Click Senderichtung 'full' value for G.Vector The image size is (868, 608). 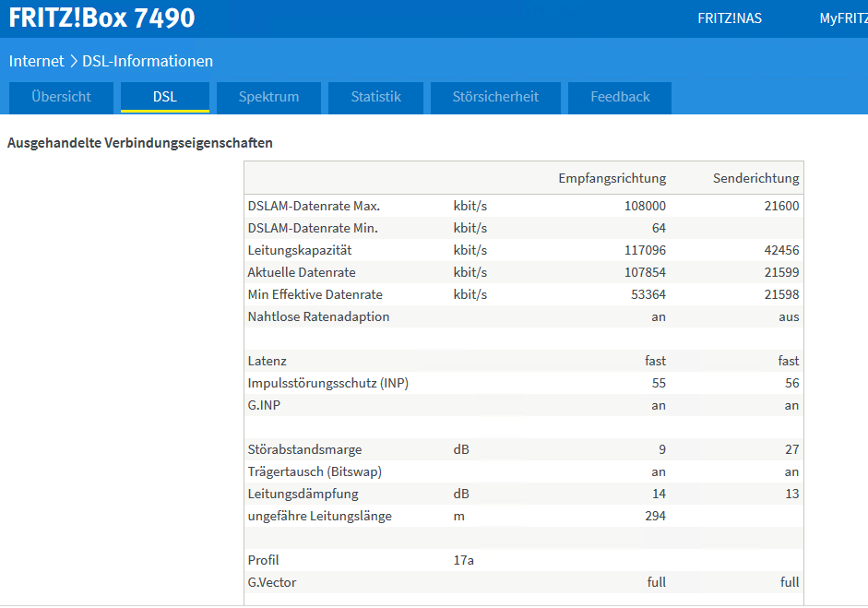(x=790, y=582)
